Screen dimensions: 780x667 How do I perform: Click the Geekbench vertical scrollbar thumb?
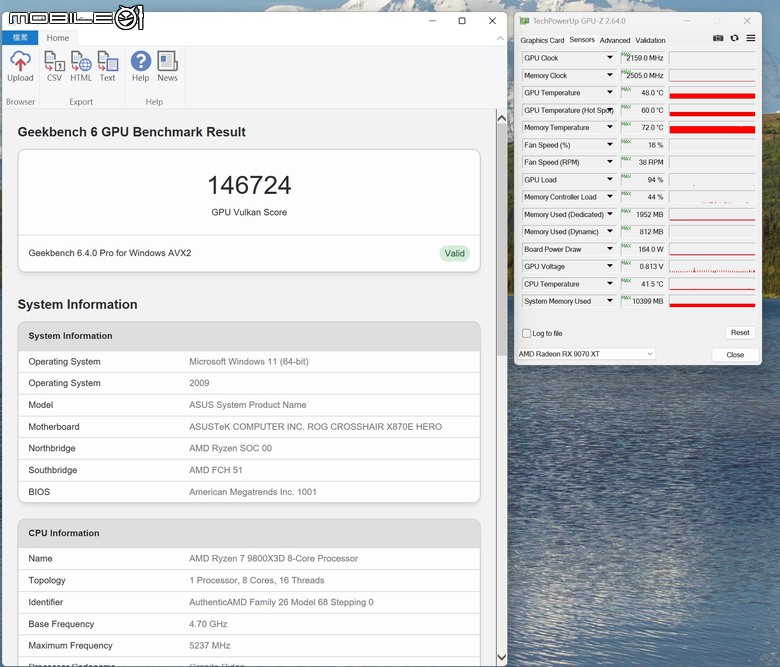[501, 240]
